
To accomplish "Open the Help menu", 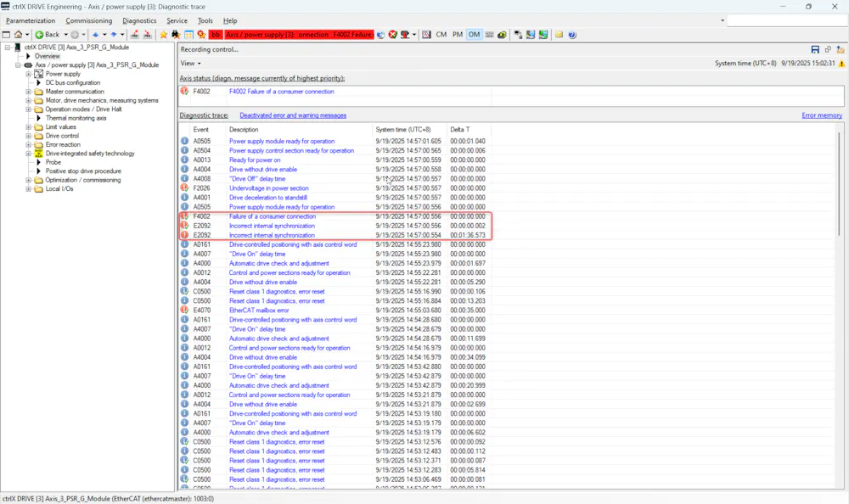I will tap(230, 20).
